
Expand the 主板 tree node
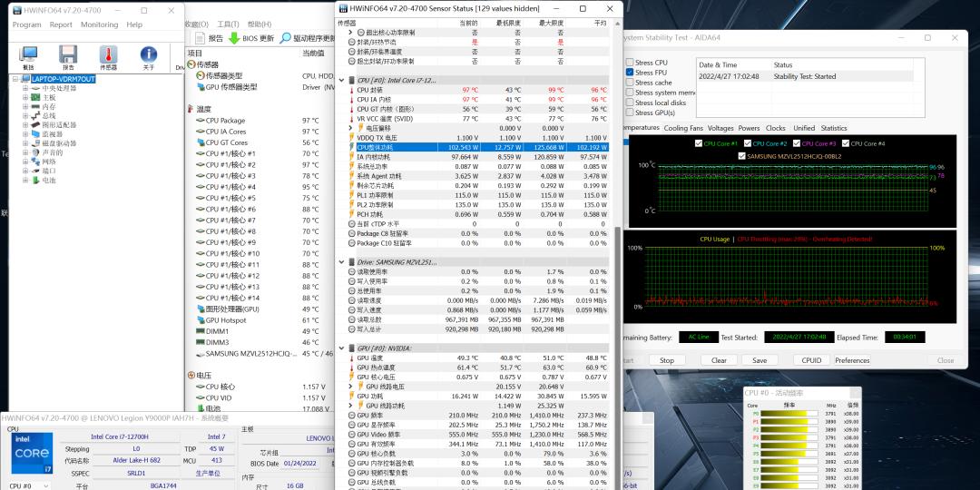click(x=25, y=97)
